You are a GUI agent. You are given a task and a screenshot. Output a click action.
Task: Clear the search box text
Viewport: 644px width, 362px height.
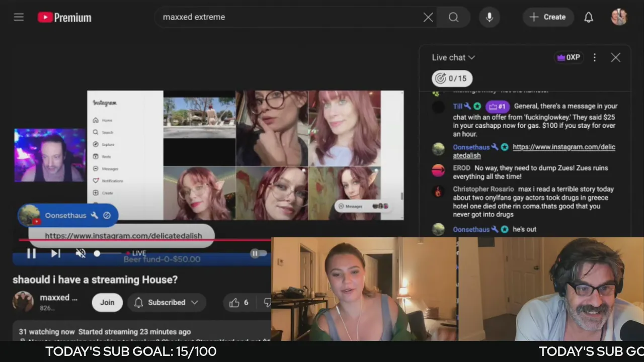[428, 17]
